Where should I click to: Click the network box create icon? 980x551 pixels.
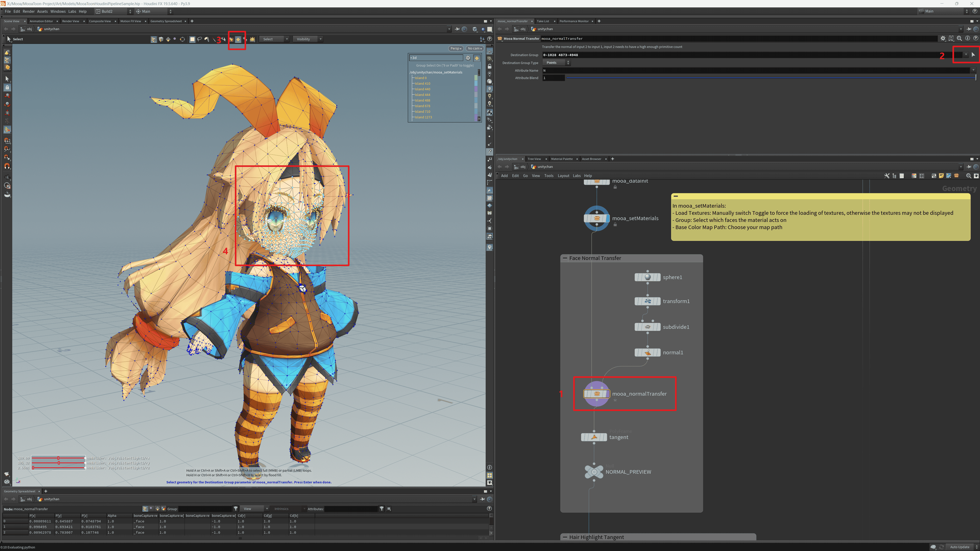tap(934, 176)
